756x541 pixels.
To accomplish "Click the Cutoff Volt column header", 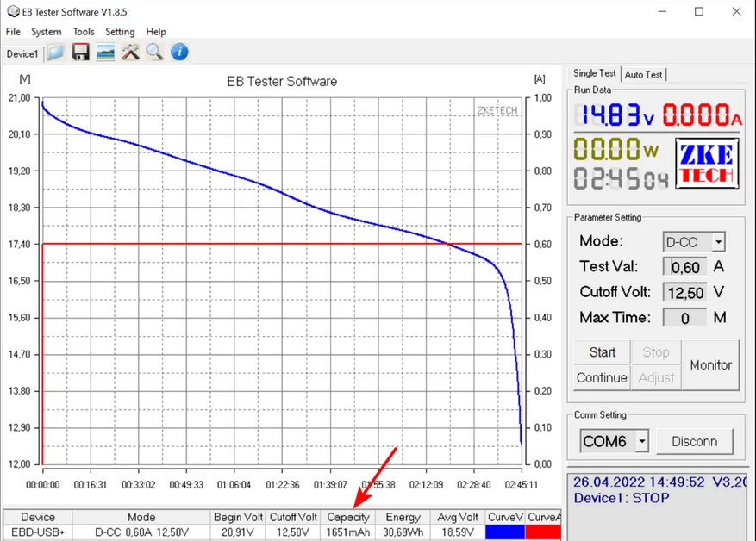I will tap(293, 518).
